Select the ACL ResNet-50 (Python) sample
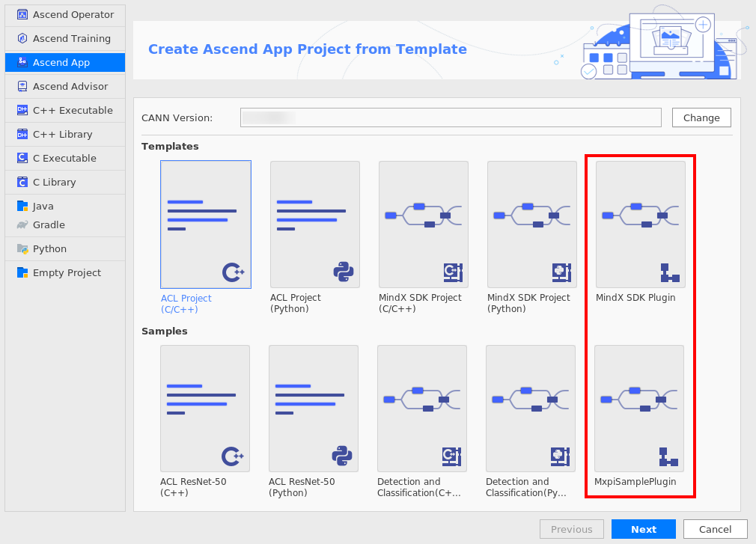Screen dimensions: 756x544 point(314,409)
